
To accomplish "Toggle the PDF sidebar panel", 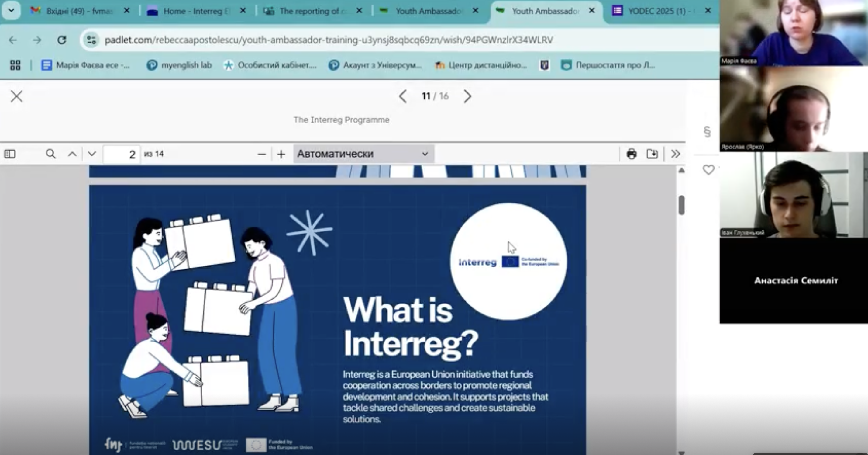I will (10, 154).
